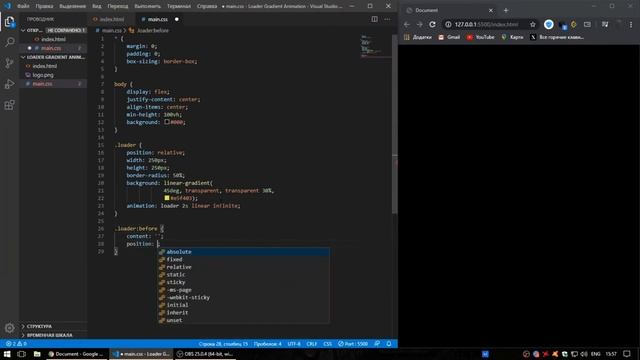This screenshot has height=360, width=640.
Task: Click the blue shield extension icon in the browser
Action: click(549, 24)
